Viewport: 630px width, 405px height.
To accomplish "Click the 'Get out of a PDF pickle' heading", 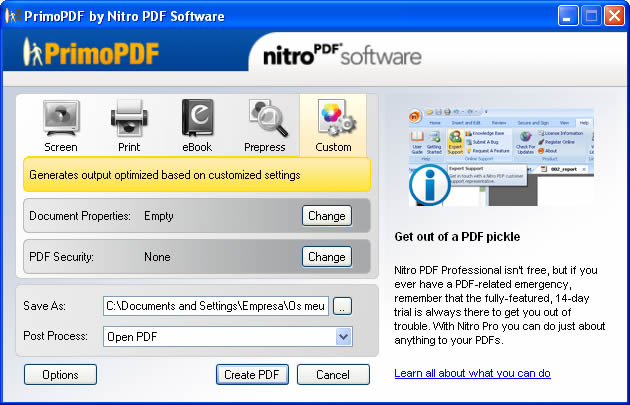I will (457, 237).
